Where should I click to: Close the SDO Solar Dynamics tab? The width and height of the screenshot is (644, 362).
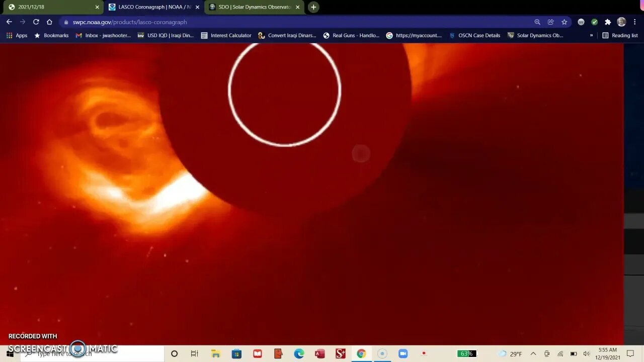(297, 7)
